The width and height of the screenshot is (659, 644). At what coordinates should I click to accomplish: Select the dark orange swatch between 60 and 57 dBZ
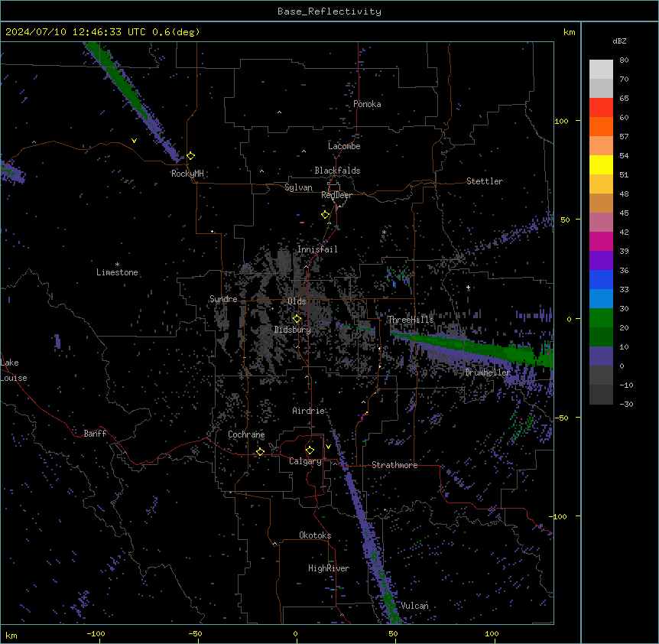pyautogui.click(x=601, y=126)
